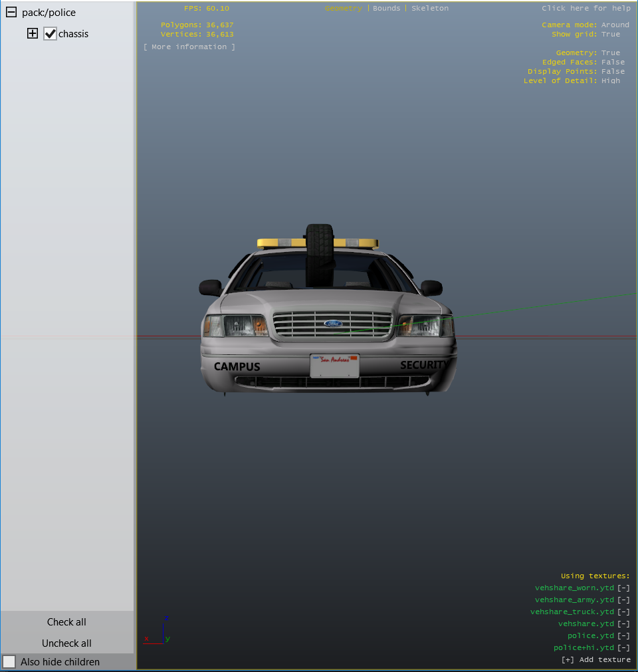638x672 pixels.
Task: Remove vehshare_worn.ytd texture via minus icon
Action: click(x=623, y=588)
